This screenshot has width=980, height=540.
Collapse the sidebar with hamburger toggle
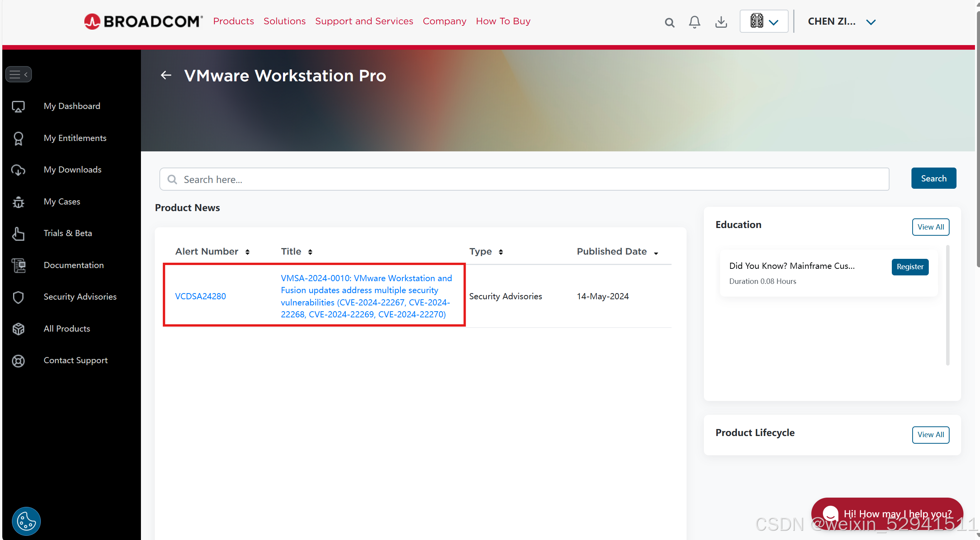pyautogui.click(x=18, y=74)
